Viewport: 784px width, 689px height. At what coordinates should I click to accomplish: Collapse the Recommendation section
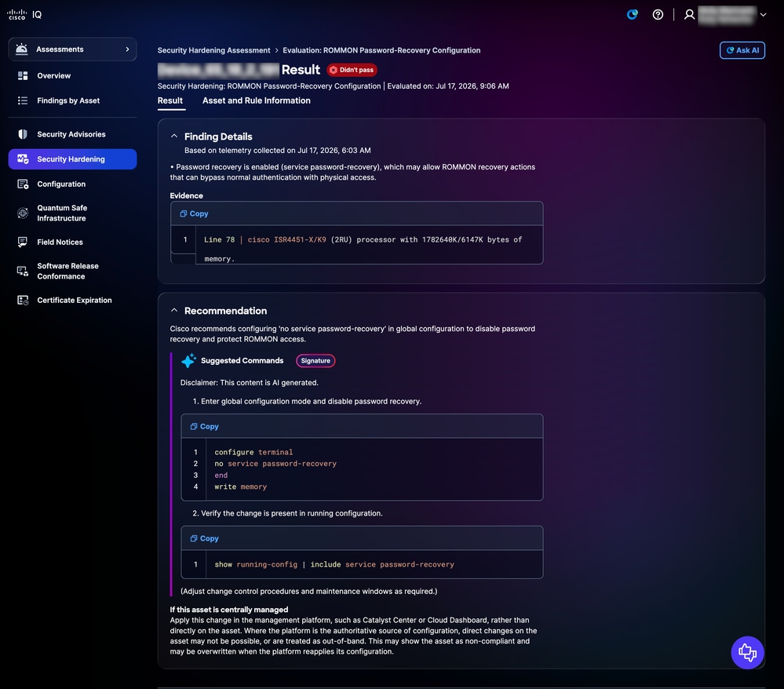point(174,311)
